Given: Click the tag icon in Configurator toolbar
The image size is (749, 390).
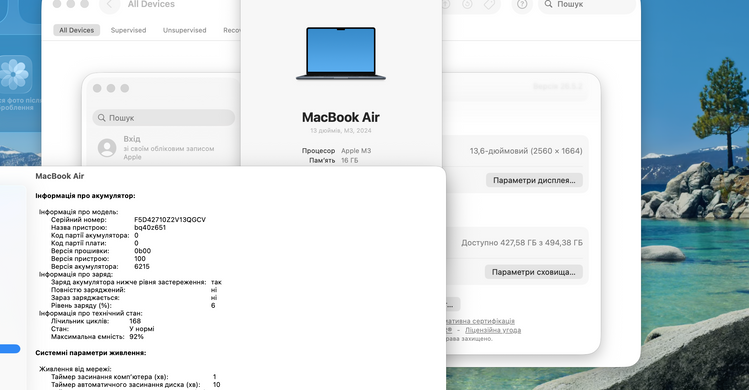Looking at the screenshot, I should coord(489,4).
